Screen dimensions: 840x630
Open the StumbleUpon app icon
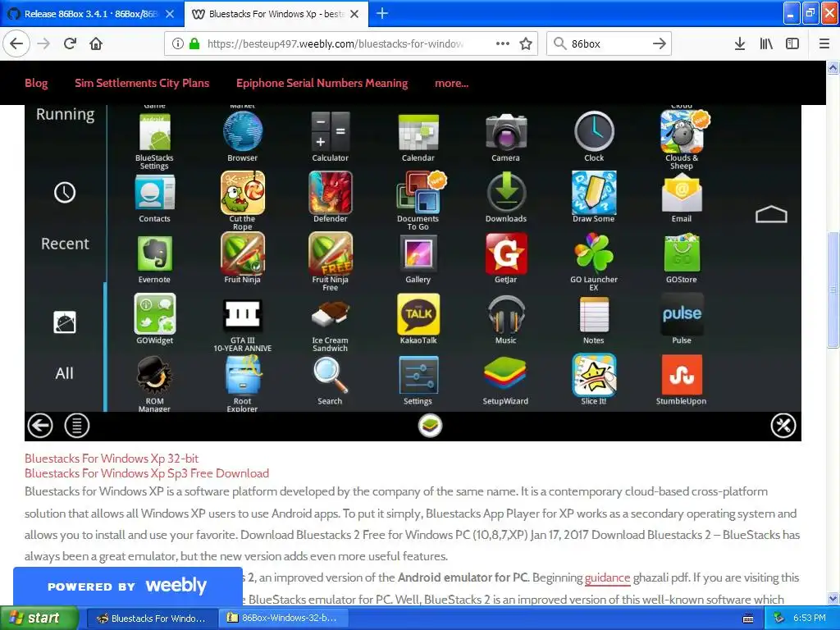[682, 376]
